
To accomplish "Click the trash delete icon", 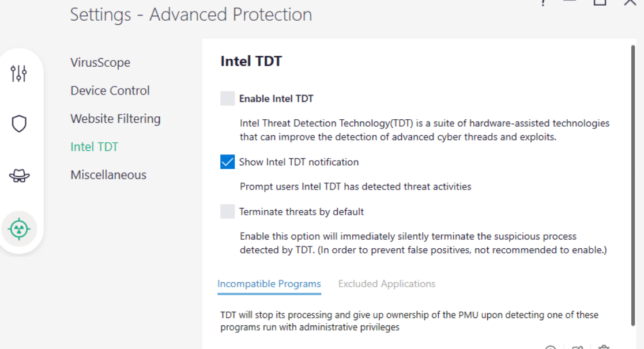I will (604, 347).
